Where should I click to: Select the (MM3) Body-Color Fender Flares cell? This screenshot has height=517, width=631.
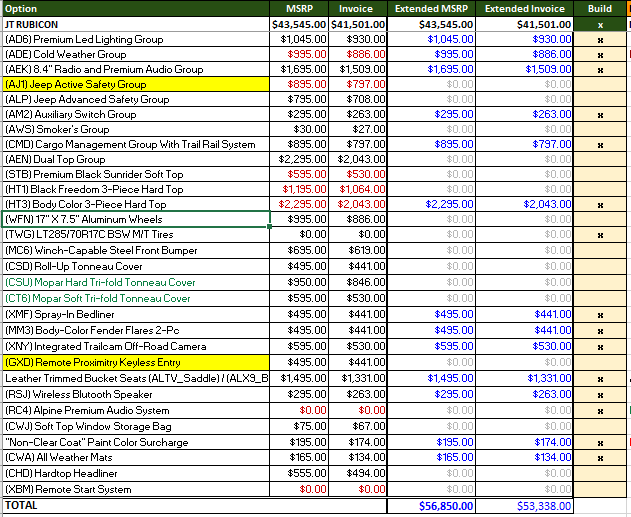(136, 330)
